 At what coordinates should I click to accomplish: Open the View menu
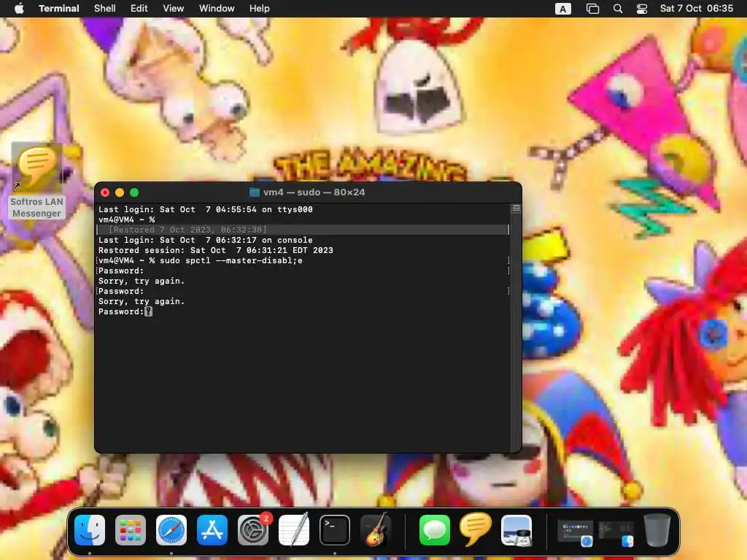pos(174,9)
